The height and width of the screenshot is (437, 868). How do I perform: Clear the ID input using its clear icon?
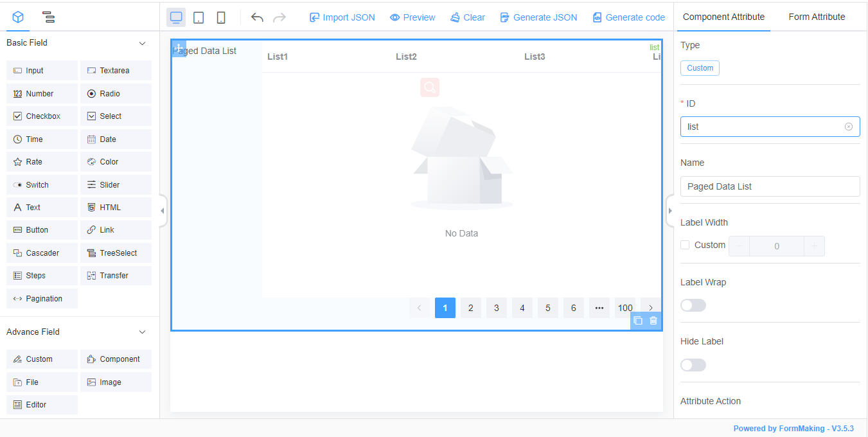tap(849, 127)
